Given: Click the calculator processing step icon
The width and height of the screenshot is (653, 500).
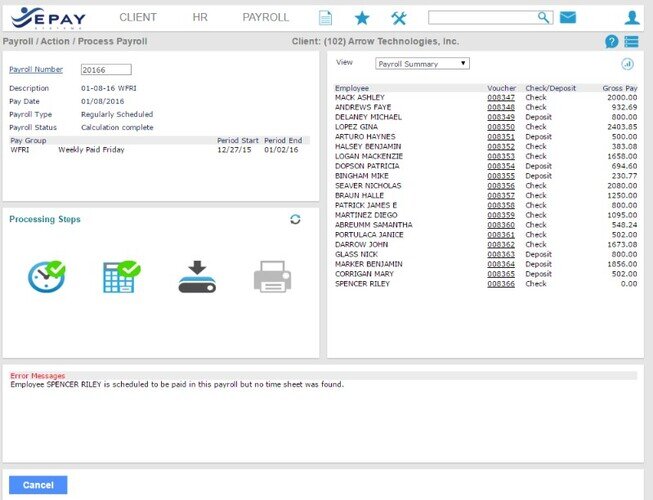Looking at the screenshot, I should (x=121, y=276).
